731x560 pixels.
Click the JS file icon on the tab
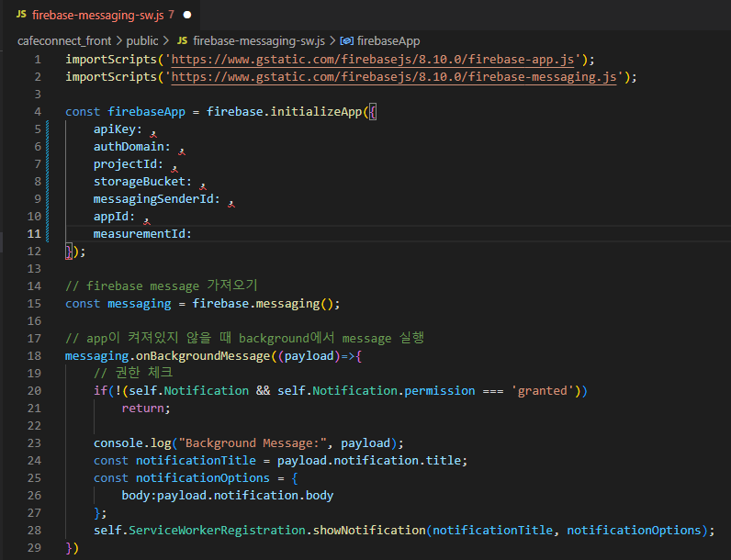tap(21, 15)
